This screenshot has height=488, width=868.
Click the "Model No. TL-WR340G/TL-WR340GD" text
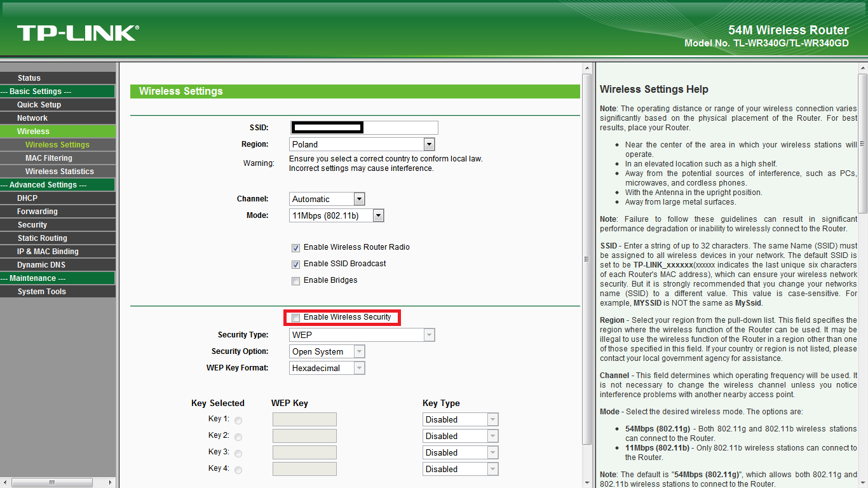[766, 43]
